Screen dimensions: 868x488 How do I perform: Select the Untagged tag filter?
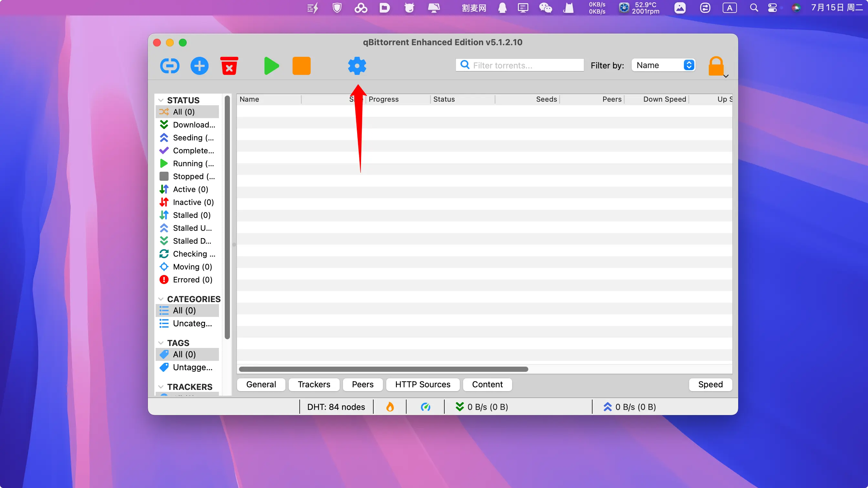click(187, 367)
